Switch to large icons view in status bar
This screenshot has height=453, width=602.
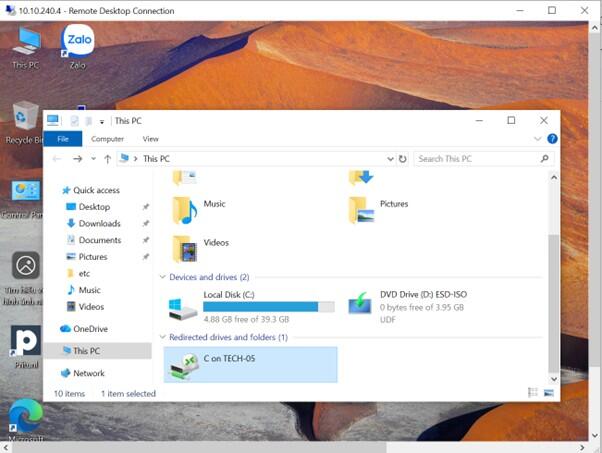[x=549, y=392]
